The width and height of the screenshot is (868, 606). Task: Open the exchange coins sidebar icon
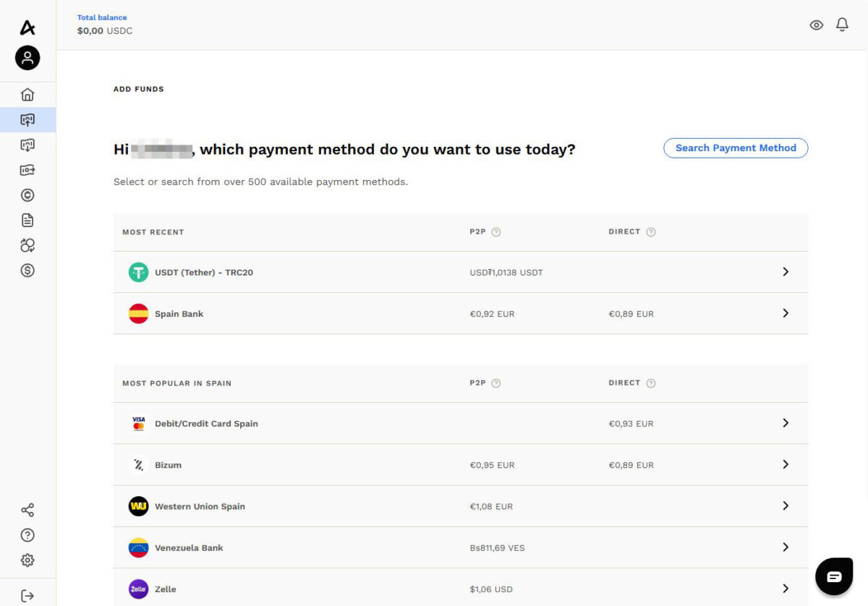27,246
